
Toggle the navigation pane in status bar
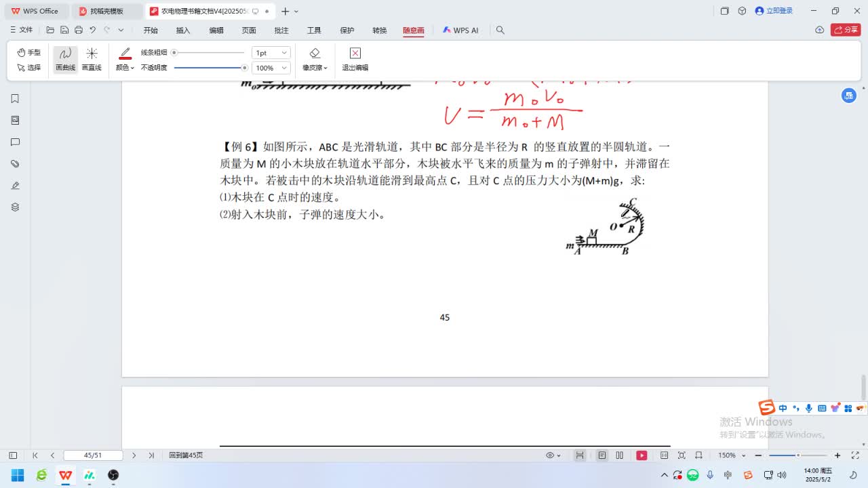click(x=12, y=455)
